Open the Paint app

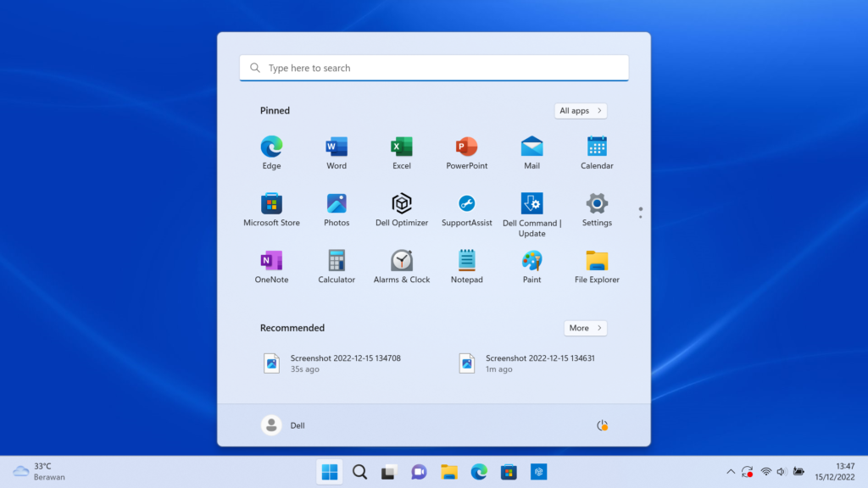click(532, 267)
